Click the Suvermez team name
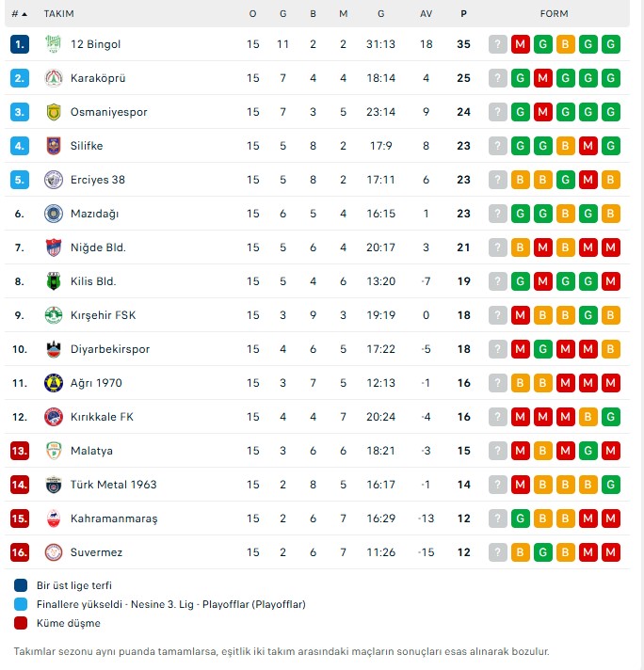Viewport: 644px width, 670px height. click(96, 552)
